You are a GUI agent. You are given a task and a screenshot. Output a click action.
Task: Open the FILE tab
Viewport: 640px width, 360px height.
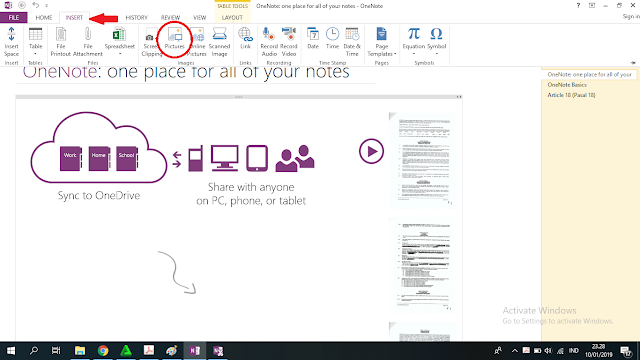[x=13, y=18]
